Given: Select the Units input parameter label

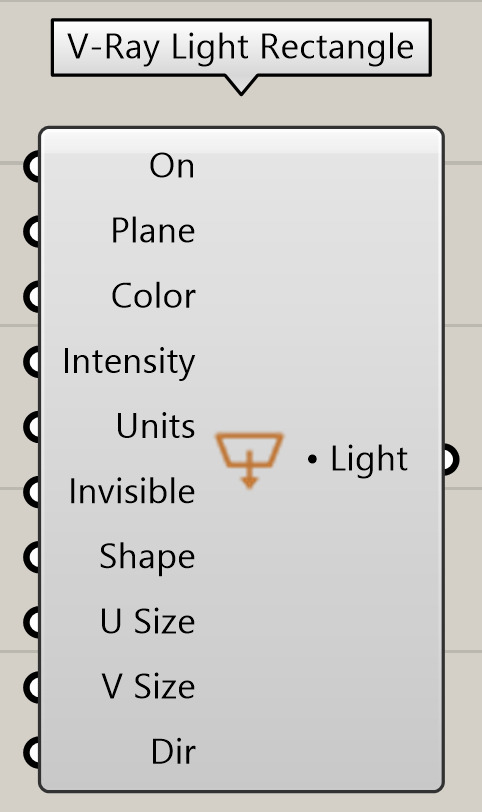Looking at the screenshot, I should pyautogui.click(x=155, y=426).
